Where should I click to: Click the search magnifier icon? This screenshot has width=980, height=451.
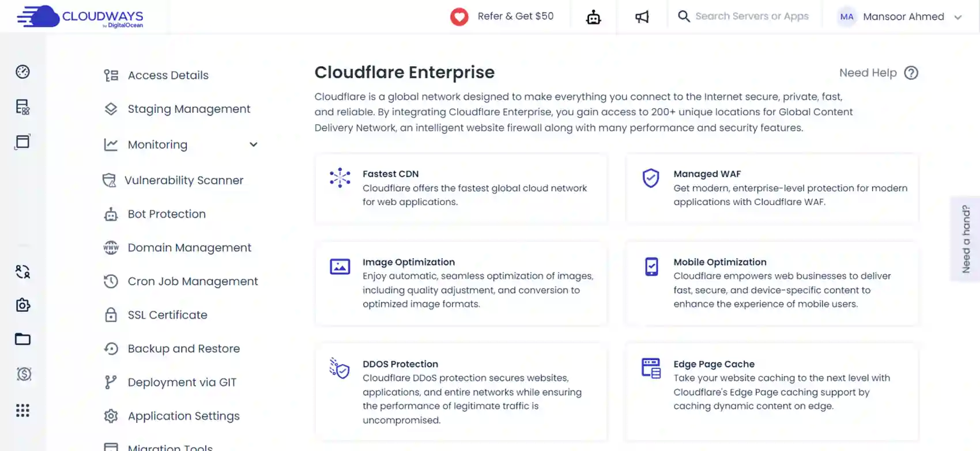(x=684, y=16)
